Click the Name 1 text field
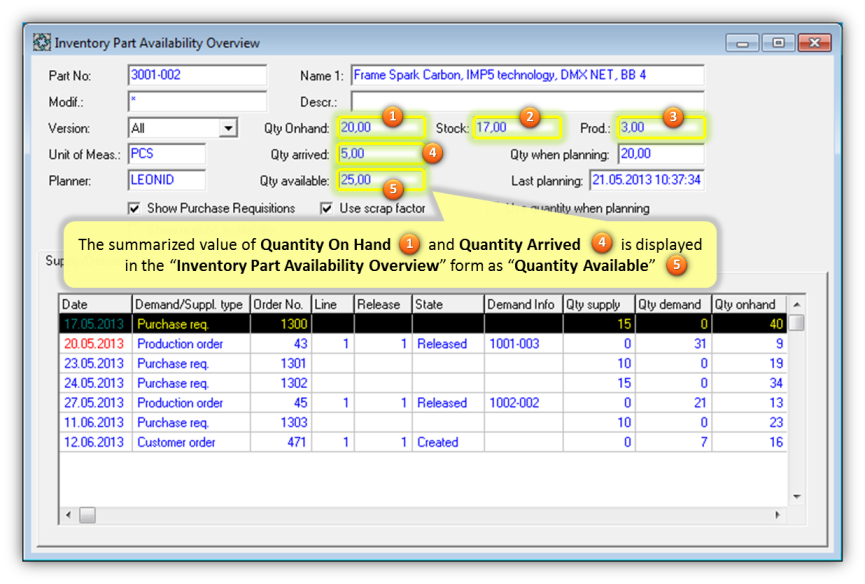This screenshot has width=865, height=584. (527, 75)
